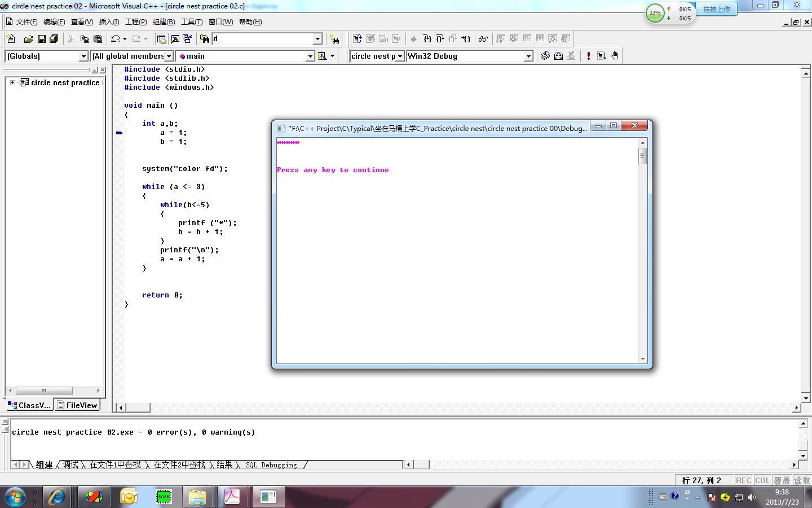
Task: Open the All global members filter dropdown
Action: 169,56
